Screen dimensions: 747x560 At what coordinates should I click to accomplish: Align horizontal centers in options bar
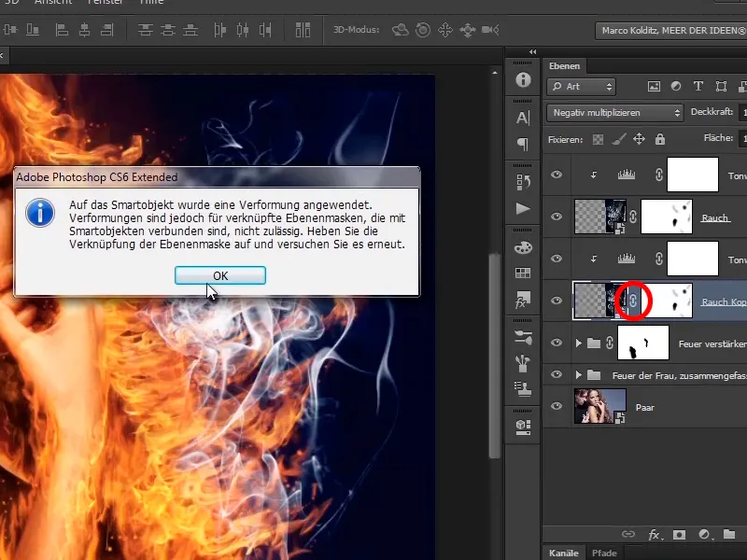pos(84,30)
